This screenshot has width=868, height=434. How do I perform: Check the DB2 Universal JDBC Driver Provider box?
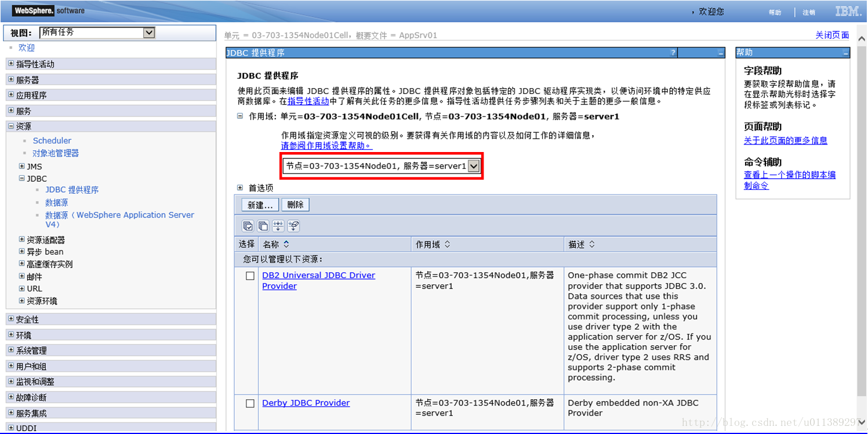250,276
